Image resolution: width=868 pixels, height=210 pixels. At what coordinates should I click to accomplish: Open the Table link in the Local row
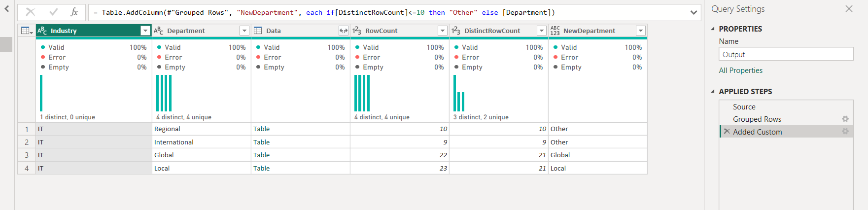coord(261,168)
